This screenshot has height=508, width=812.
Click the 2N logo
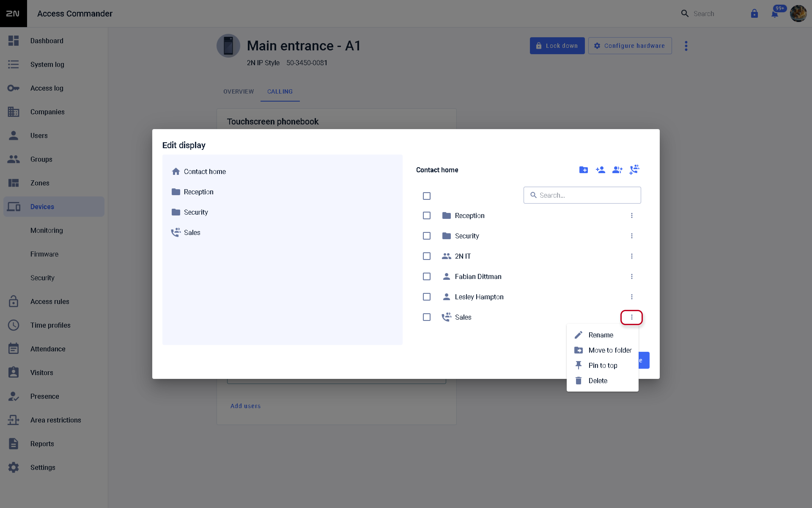click(x=13, y=13)
